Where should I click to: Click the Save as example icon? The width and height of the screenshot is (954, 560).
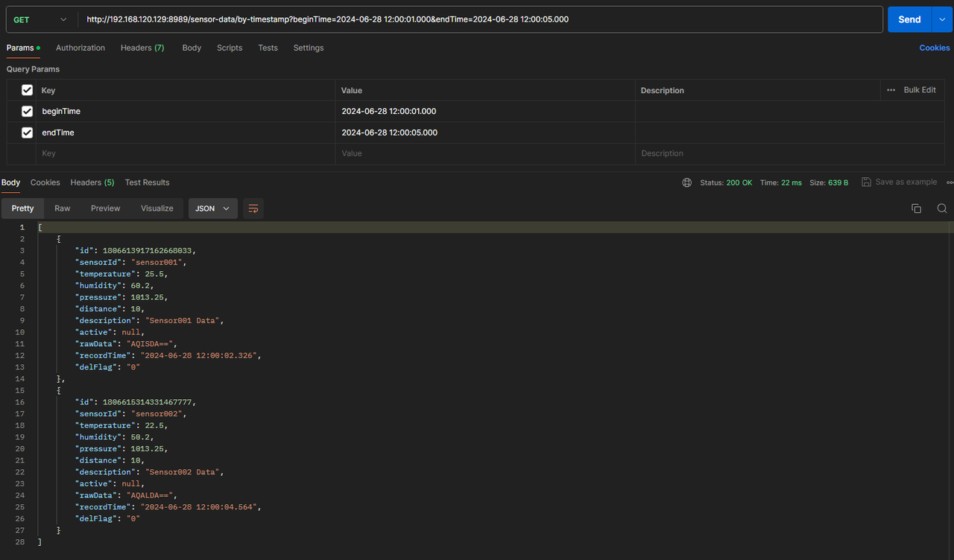(866, 182)
